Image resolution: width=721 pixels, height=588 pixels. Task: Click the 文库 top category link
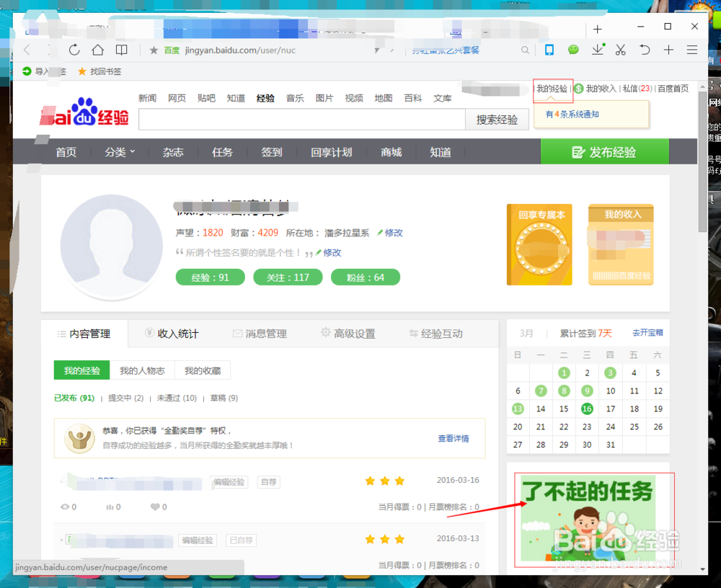(443, 98)
